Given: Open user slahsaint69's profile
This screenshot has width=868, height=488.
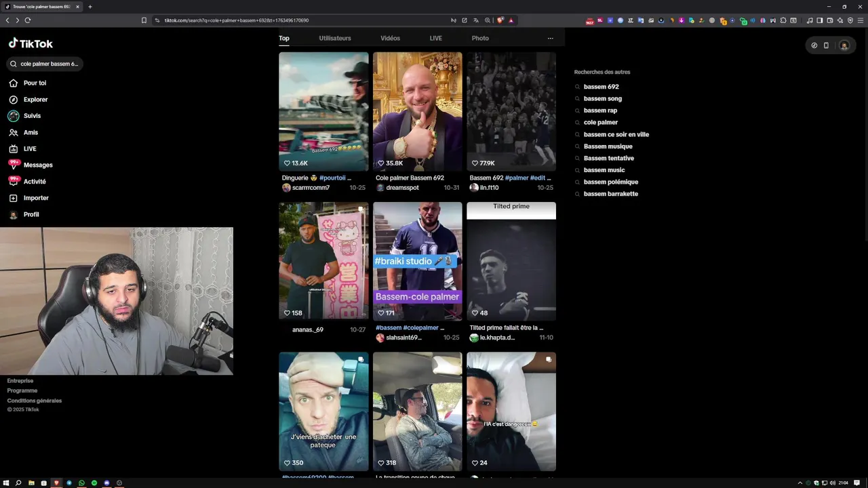Looking at the screenshot, I should (x=399, y=338).
